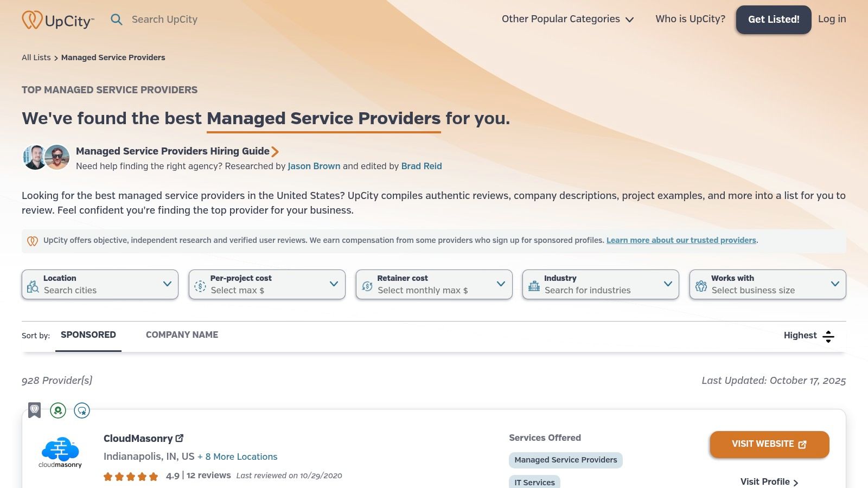The image size is (868, 488).
Task: Open Other Popular Categories menu
Action: click(567, 19)
